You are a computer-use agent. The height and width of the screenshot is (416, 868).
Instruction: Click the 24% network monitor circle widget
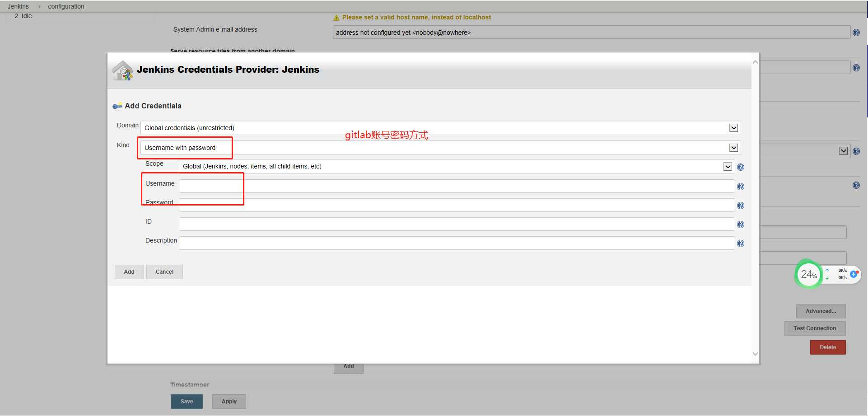808,274
